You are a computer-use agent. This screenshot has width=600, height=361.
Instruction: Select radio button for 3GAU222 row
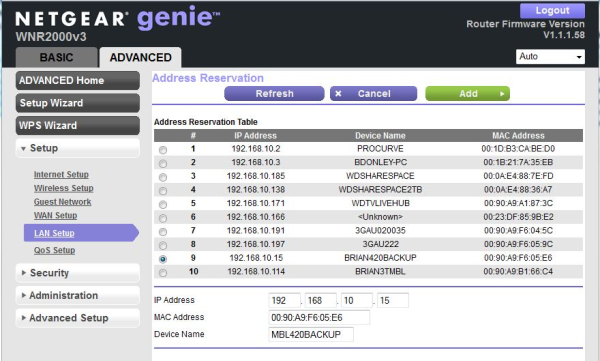coord(163,245)
